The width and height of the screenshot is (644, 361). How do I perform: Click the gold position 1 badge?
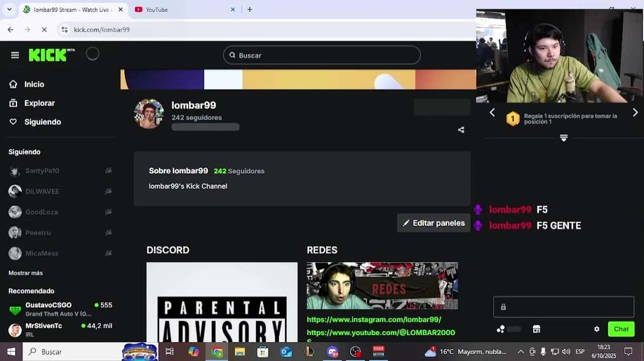click(x=513, y=119)
